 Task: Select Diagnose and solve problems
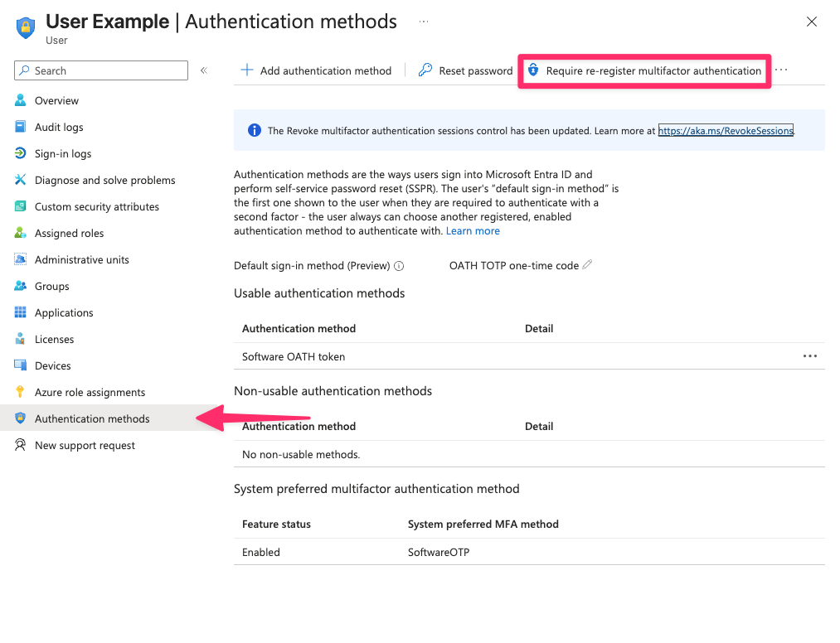coord(104,180)
